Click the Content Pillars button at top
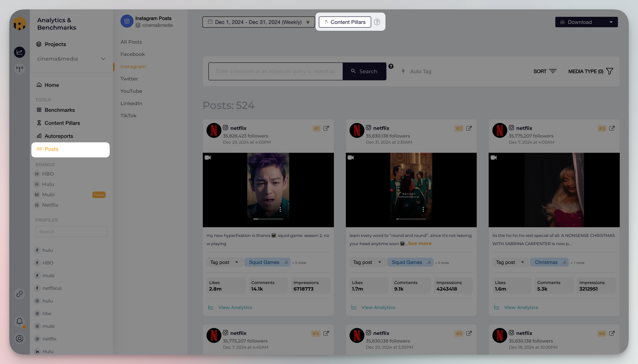The height and width of the screenshot is (364, 638). (x=345, y=22)
